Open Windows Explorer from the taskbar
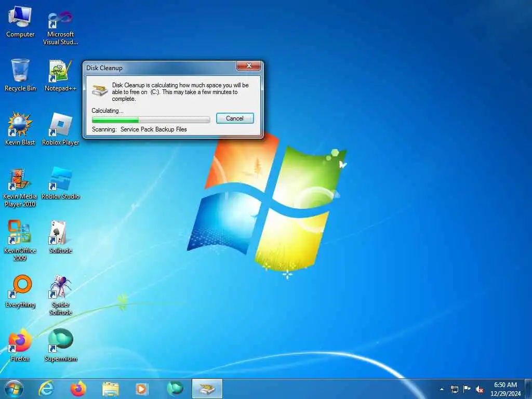Screen dimensions: 532x399 click(110, 389)
